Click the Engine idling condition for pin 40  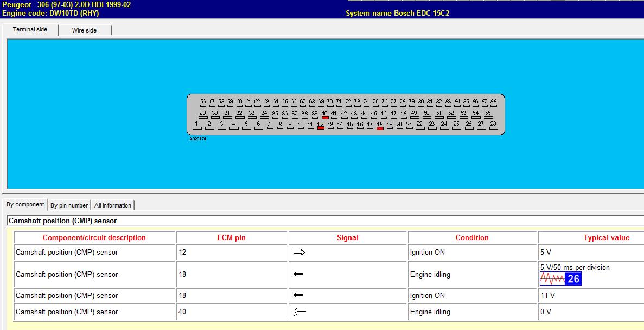tap(430, 312)
